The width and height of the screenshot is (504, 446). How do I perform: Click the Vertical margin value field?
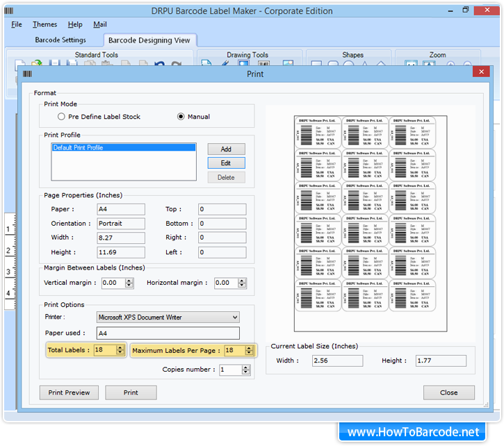113,283
